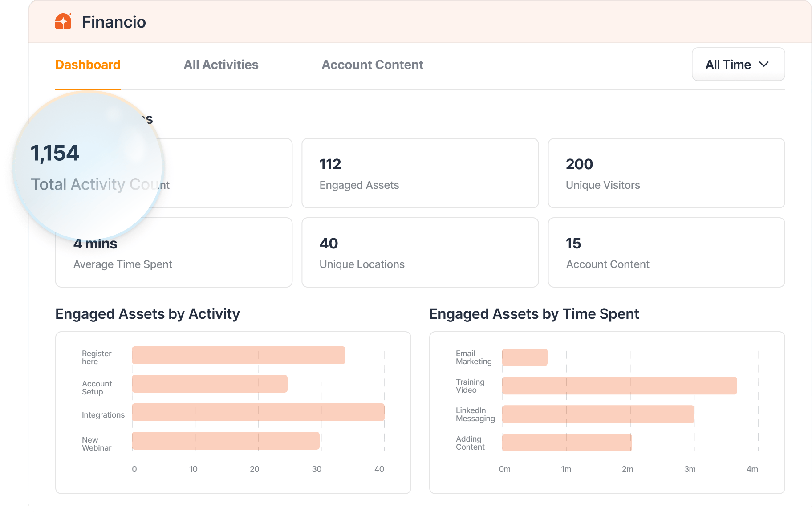Switch to the All Activities tab
Image resolution: width=812 pixels, height=512 pixels.
(x=221, y=65)
